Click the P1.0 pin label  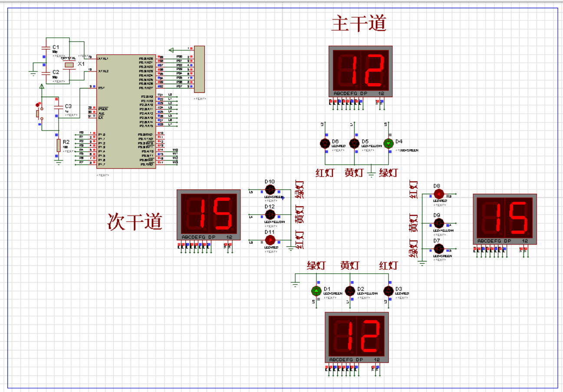(101, 134)
